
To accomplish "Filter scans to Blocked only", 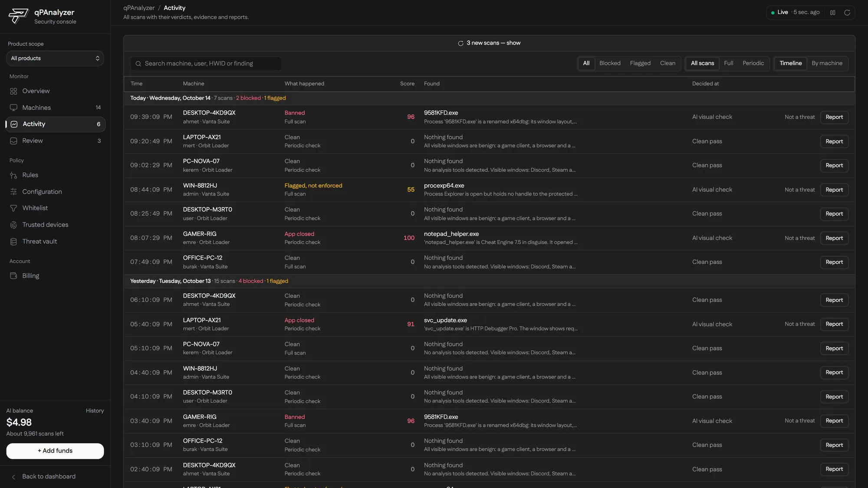I will click(610, 63).
